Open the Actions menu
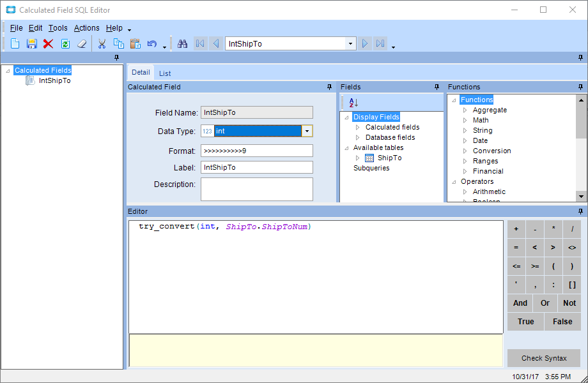This screenshot has height=383, width=588. [87, 28]
